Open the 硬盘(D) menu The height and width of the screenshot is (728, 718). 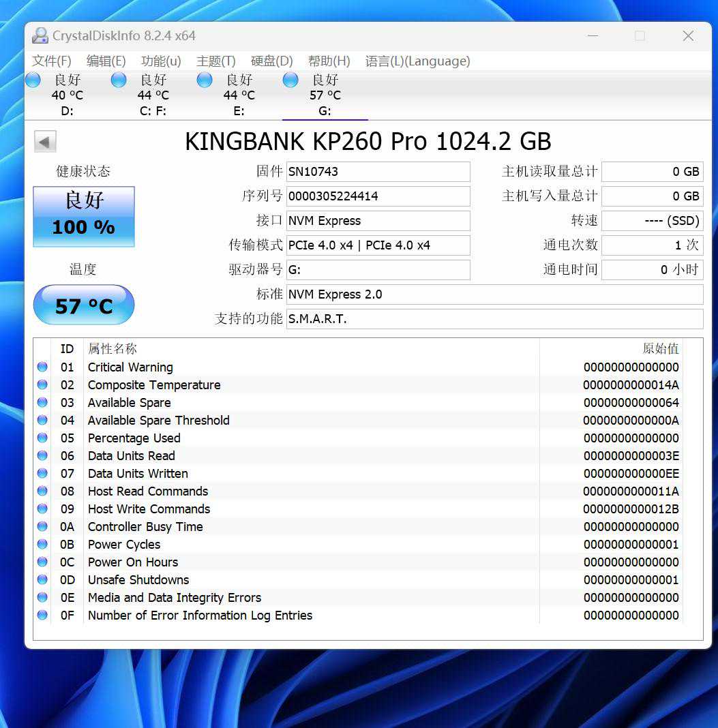tap(272, 61)
